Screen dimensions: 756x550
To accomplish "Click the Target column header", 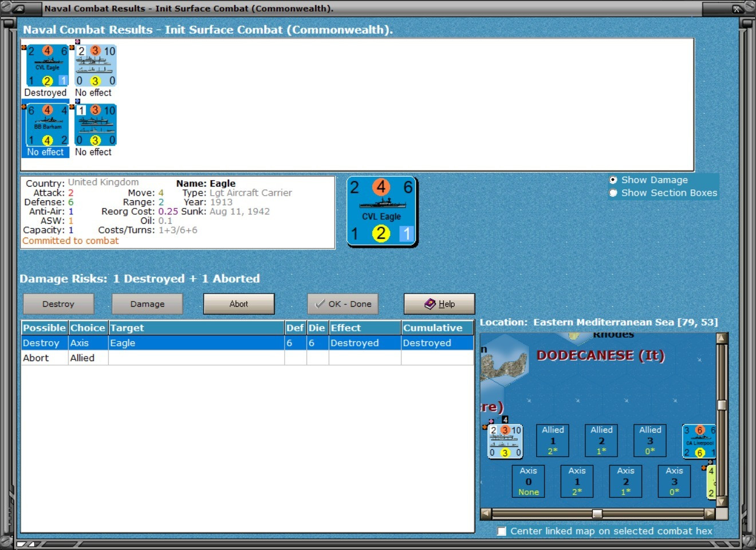I will point(196,328).
